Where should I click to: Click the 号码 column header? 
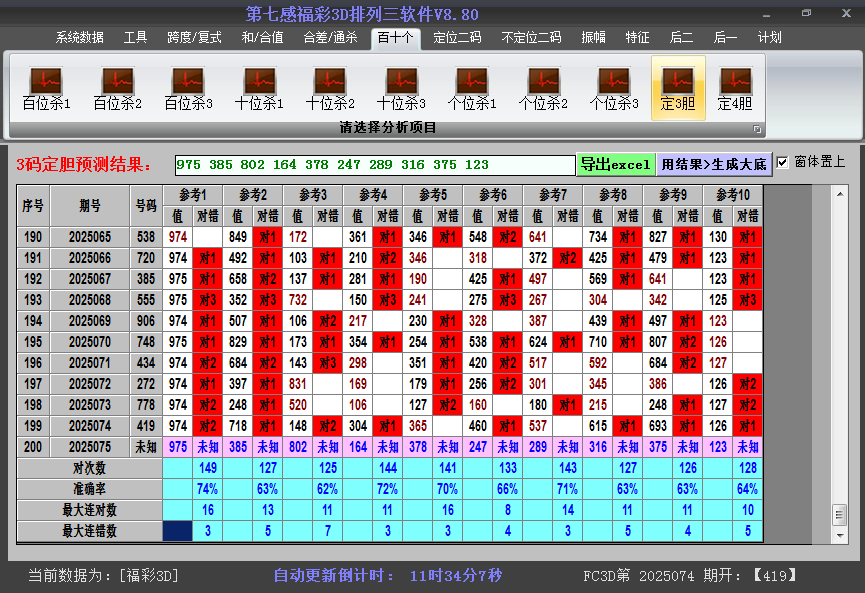tap(146, 206)
